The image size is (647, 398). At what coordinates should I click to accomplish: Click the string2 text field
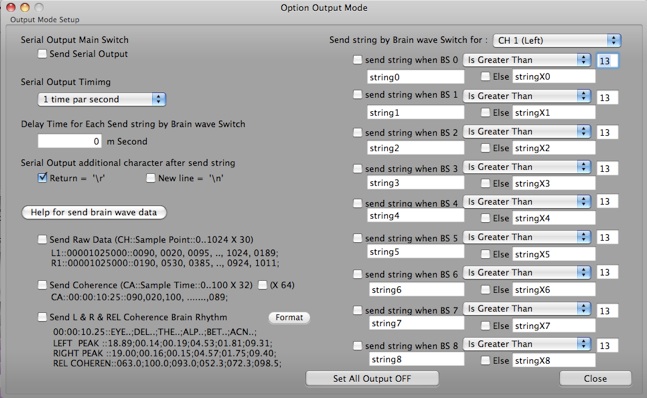416,148
